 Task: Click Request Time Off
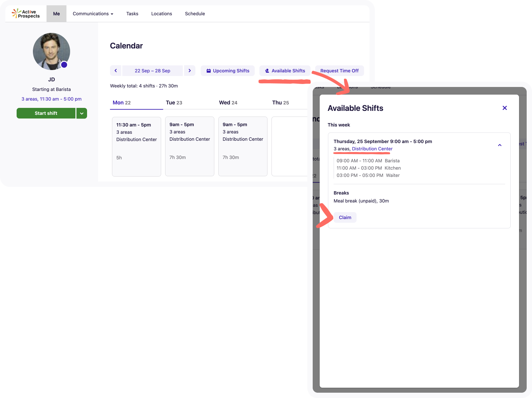tap(339, 71)
